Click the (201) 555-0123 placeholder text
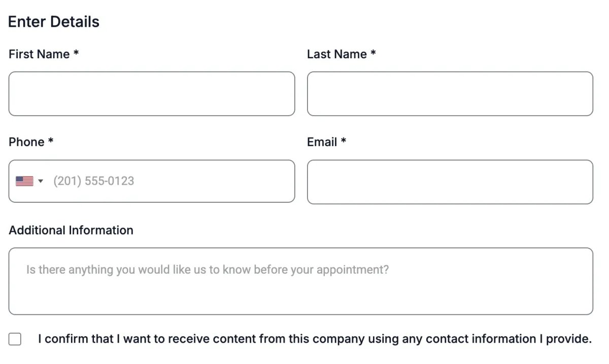 [94, 181]
